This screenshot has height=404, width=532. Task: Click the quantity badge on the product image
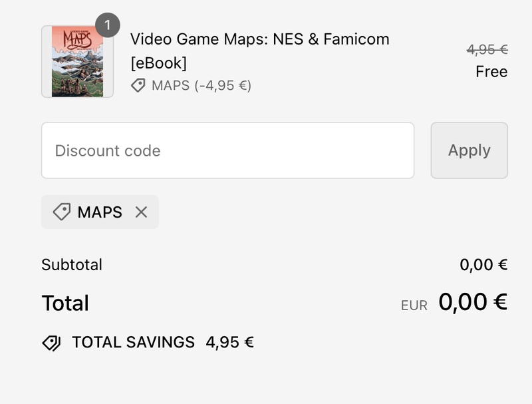pyautogui.click(x=108, y=26)
